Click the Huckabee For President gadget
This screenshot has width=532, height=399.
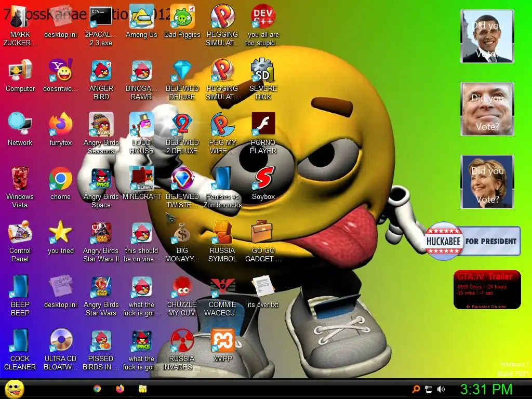pos(473,241)
